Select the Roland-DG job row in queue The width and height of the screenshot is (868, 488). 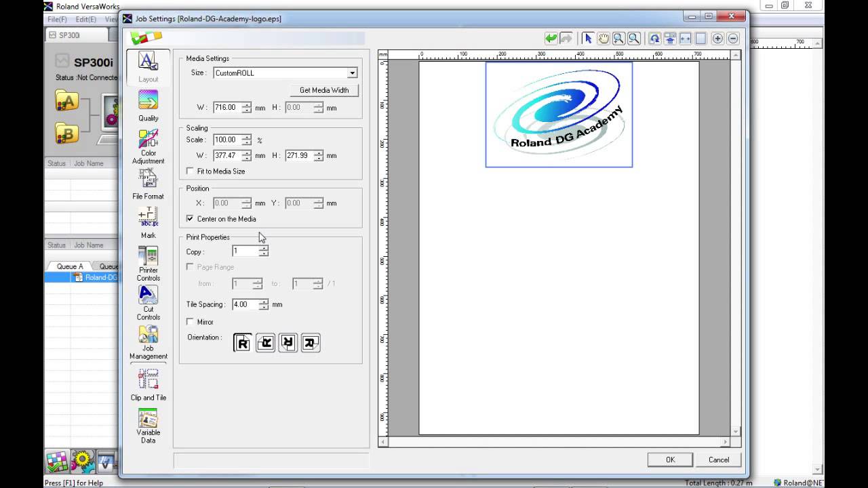81,277
